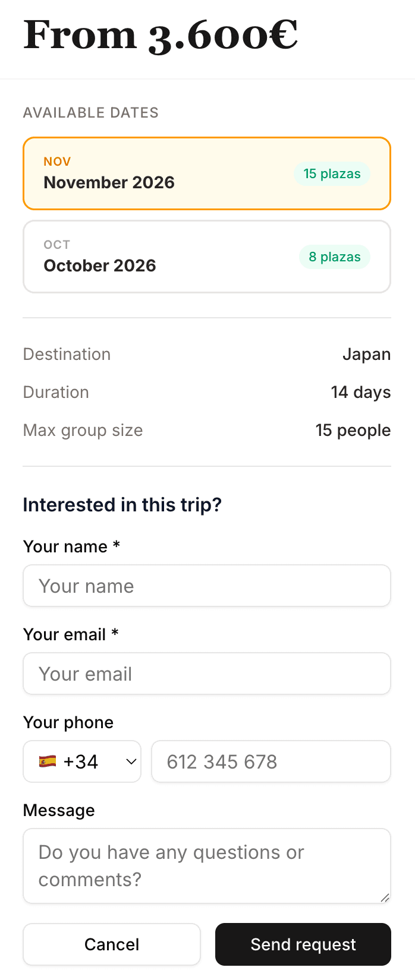Select the November 2026 departure date
This screenshot has height=980, width=415.
pos(207,173)
